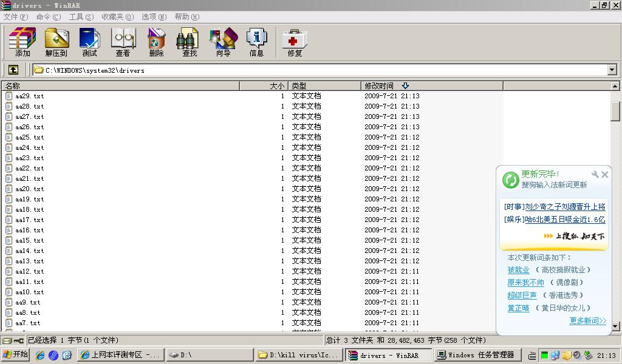The height and width of the screenshot is (364, 622).
Task: Click the file icon of aa29.txt
Action: click(x=9, y=96)
